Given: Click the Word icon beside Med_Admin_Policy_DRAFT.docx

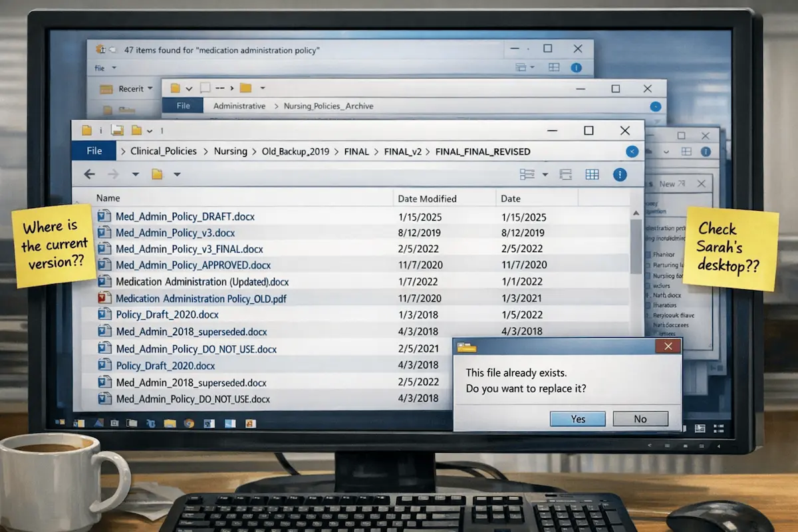Looking at the screenshot, I should [104, 215].
